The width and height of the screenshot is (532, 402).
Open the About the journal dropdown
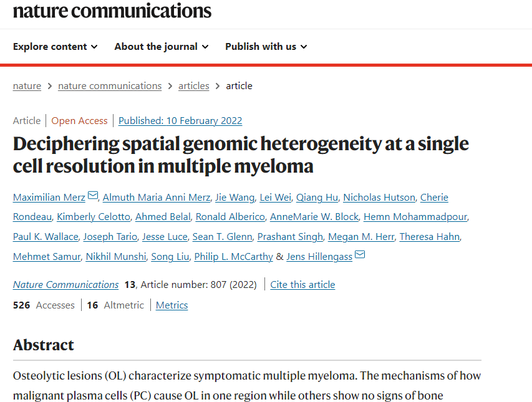click(162, 47)
